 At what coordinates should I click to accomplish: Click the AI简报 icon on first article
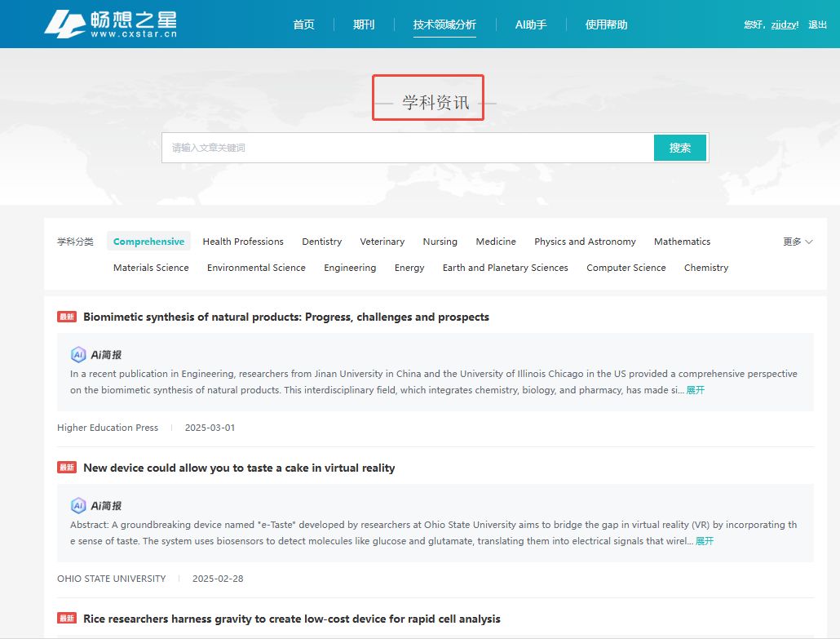(78, 354)
